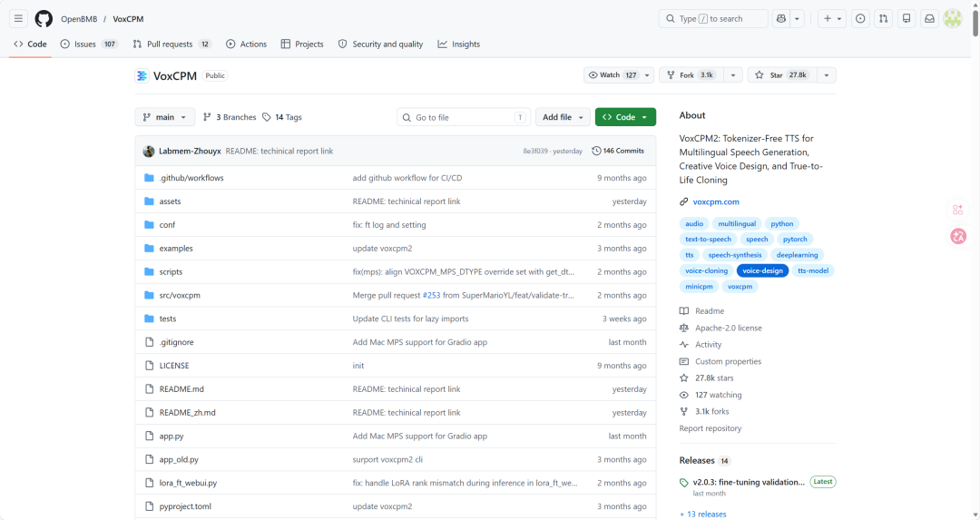Open the Apache-2.0 license scale icon link

[684, 328]
